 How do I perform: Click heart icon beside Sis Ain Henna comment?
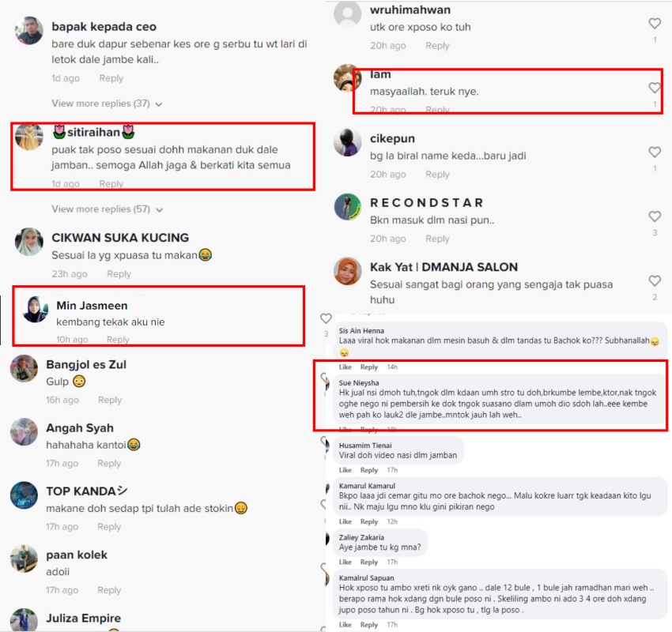pyautogui.click(x=327, y=318)
